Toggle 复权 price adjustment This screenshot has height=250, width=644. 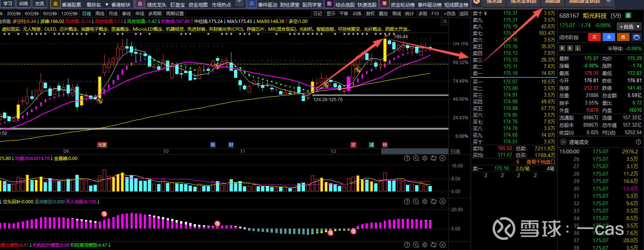370,13
